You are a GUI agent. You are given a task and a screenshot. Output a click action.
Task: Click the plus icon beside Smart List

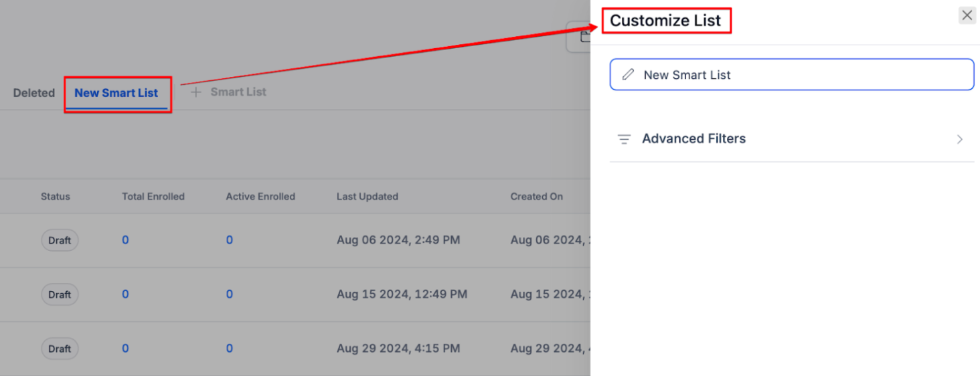coord(195,92)
